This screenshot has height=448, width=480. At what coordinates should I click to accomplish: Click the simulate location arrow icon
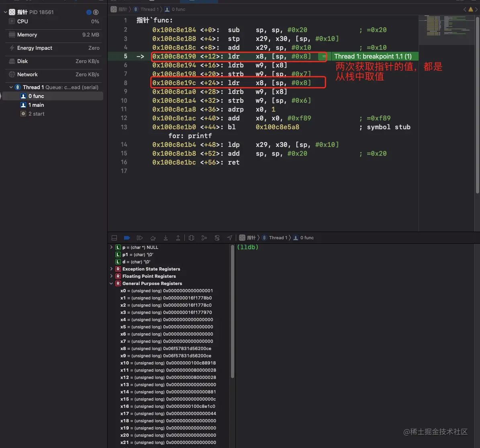pyautogui.click(x=230, y=238)
